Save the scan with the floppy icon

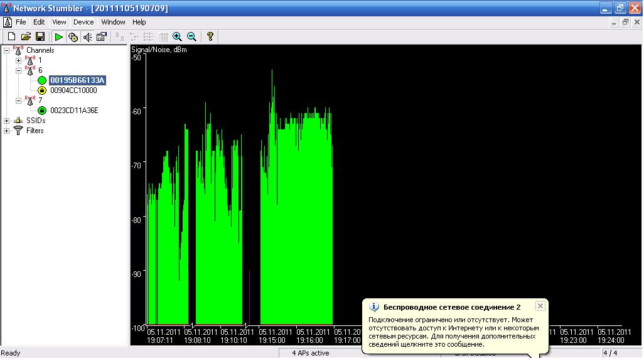point(40,37)
